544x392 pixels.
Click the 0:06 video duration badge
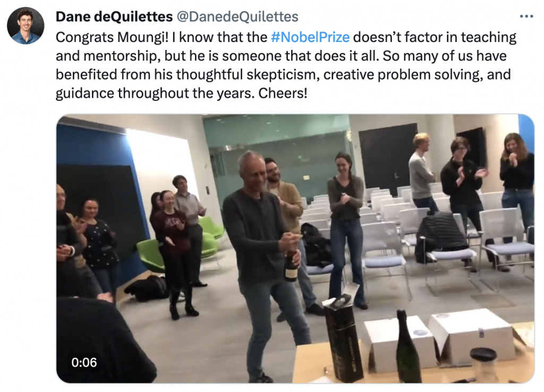(x=84, y=362)
